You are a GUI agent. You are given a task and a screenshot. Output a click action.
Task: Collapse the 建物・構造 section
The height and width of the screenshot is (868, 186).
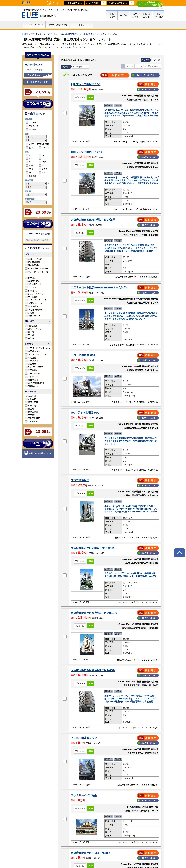click(38, 321)
